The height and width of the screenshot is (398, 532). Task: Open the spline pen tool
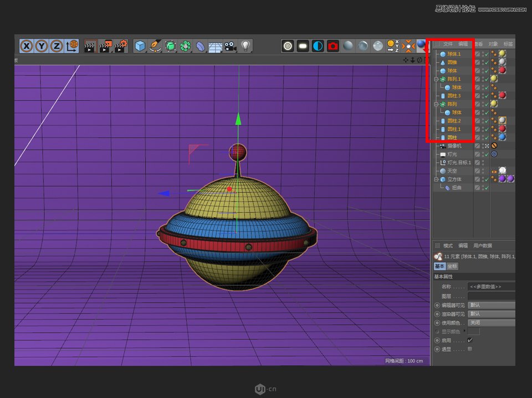point(155,45)
